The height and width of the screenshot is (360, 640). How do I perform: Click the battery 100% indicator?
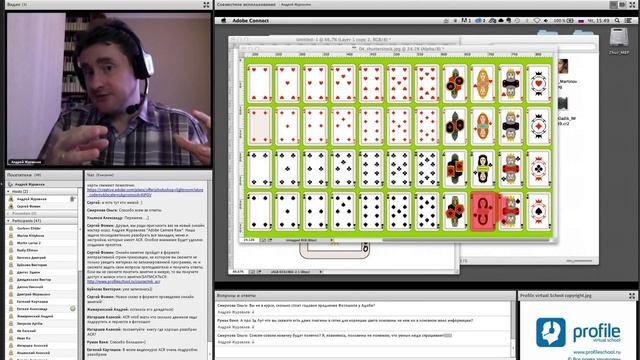point(564,20)
